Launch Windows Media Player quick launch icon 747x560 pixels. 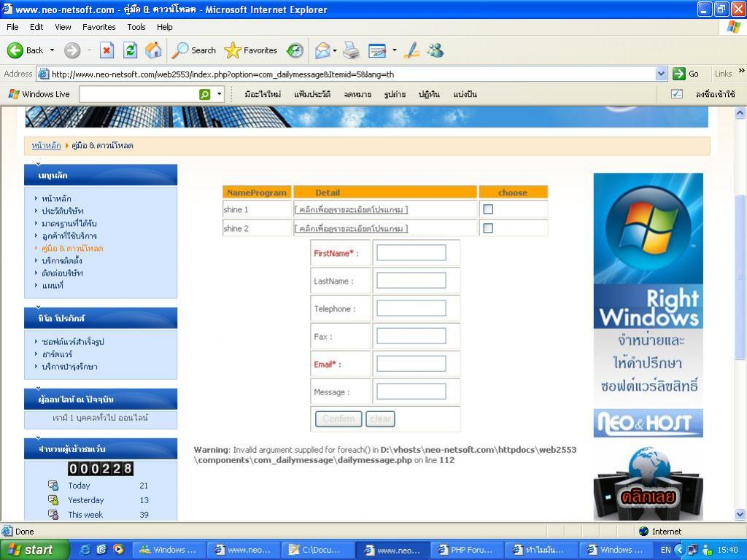(118, 550)
